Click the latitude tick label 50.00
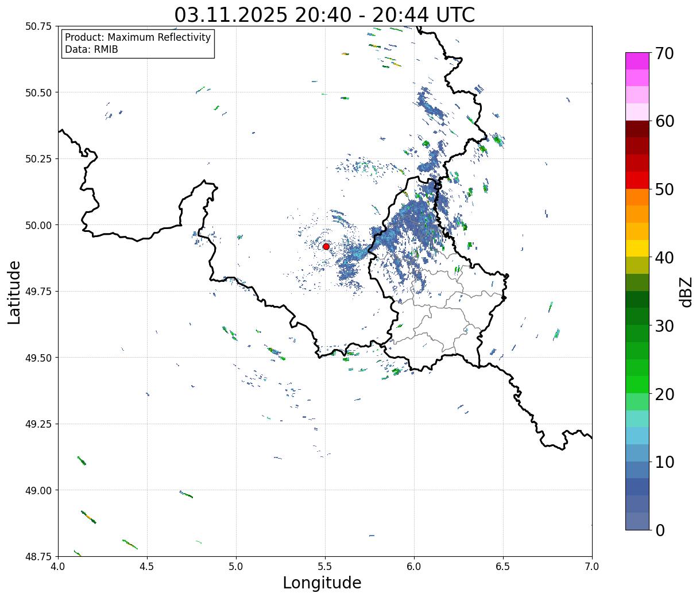This screenshot has width=700, height=597. (x=38, y=225)
